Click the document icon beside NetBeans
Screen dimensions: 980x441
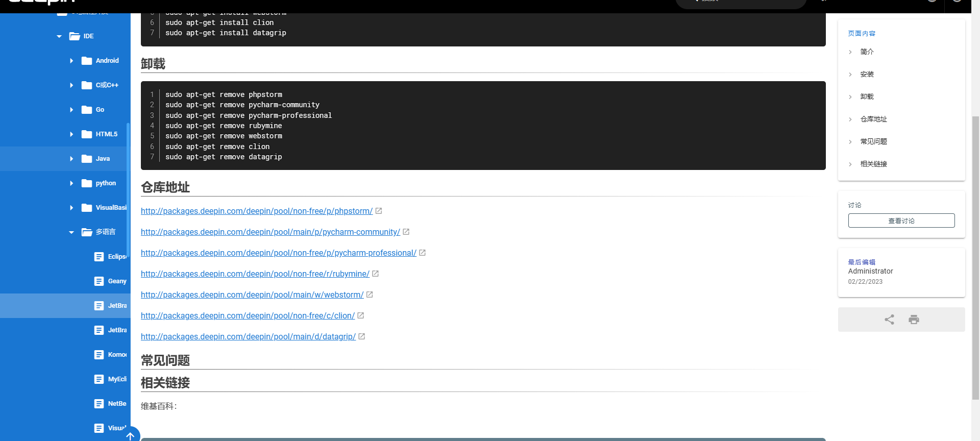99,404
